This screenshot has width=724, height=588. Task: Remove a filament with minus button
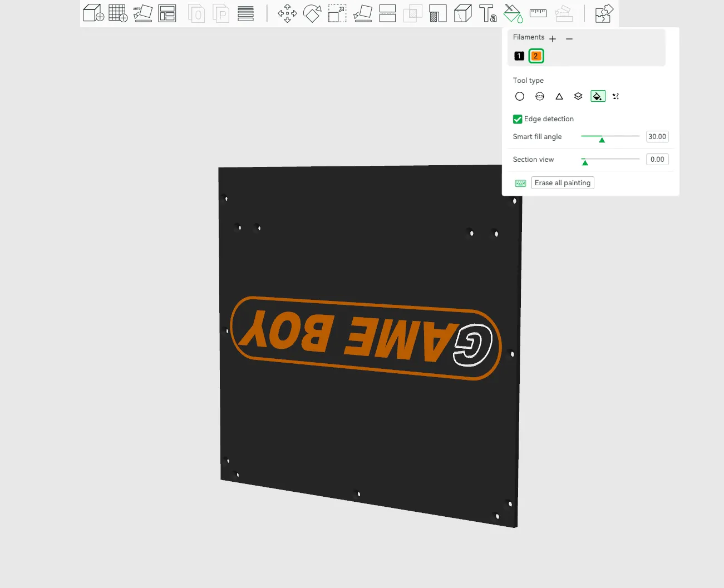click(569, 38)
